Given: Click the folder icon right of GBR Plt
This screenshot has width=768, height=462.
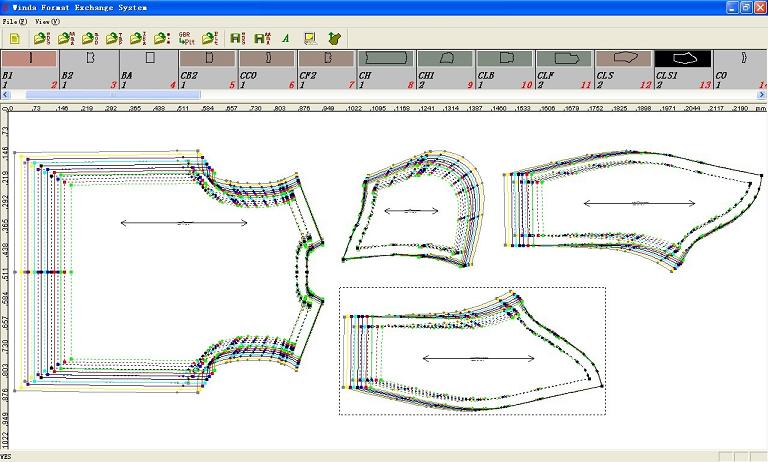Looking at the screenshot, I should [x=210, y=38].
